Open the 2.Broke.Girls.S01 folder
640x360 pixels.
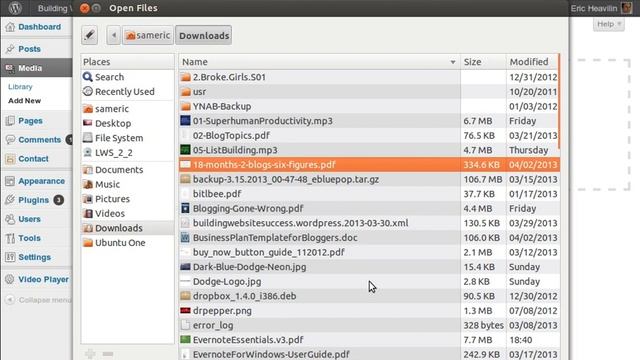(369, 77)
